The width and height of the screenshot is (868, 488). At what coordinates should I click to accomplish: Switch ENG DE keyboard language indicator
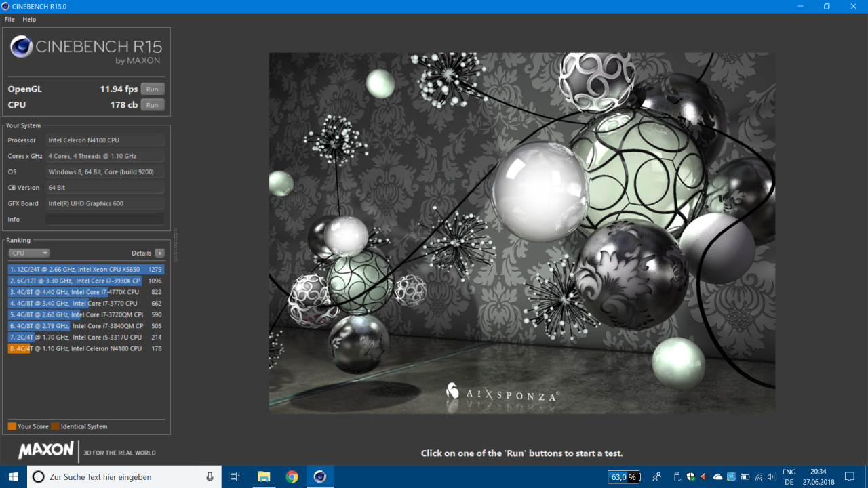point(789,477)
